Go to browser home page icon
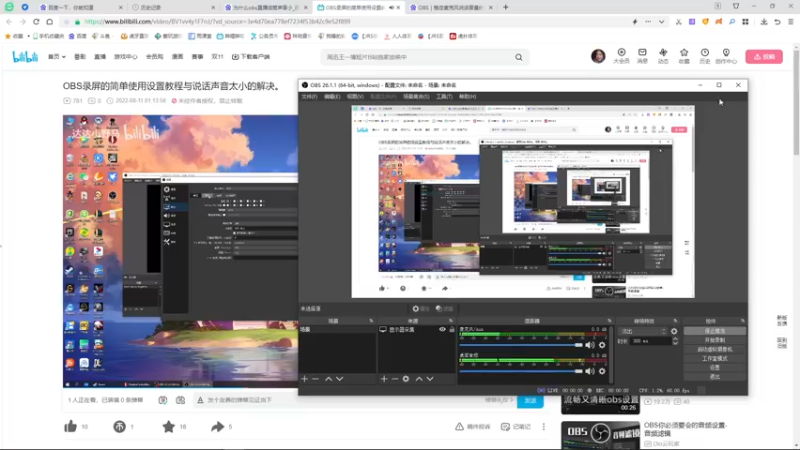Image resolution: width=800 pixels, height=450 pixels. pyautogui.click(x=49, y=22)
